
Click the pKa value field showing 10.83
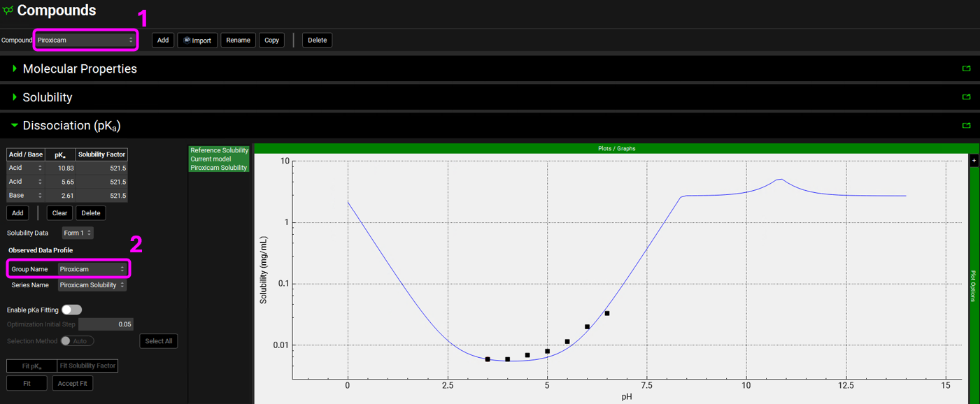[x=62, y=168]
